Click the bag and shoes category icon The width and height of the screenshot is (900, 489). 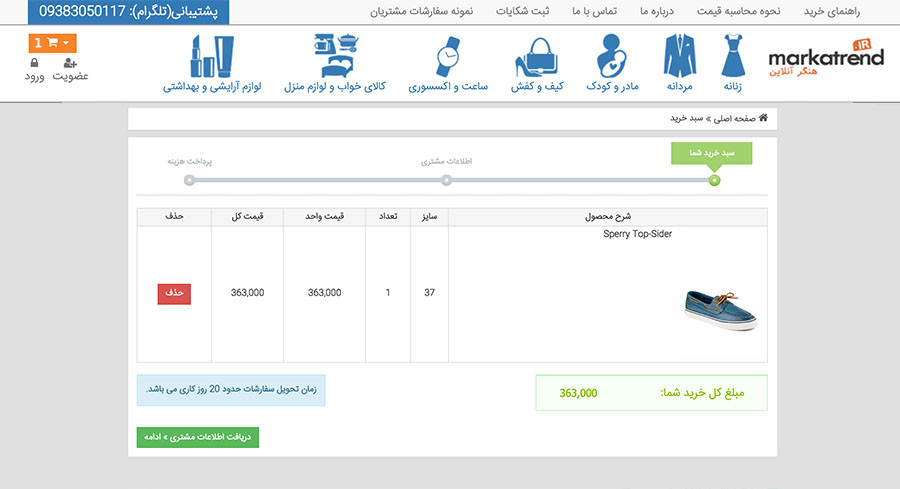point(540,57)
